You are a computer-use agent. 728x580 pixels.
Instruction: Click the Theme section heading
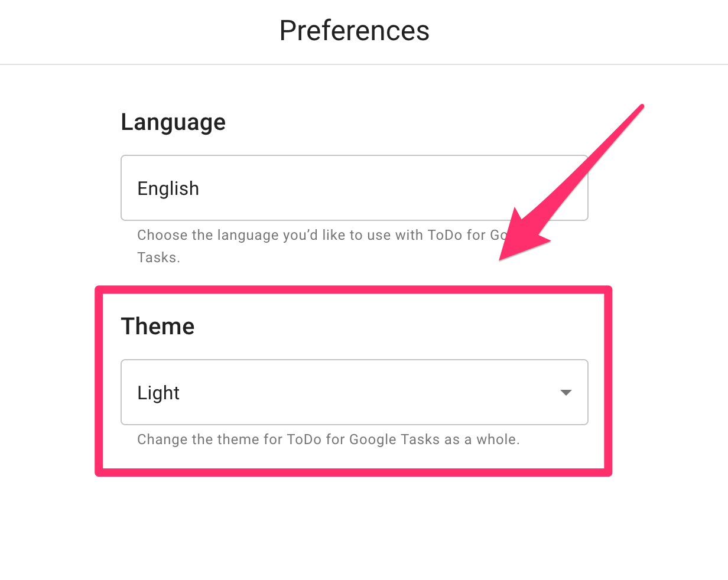158,326
